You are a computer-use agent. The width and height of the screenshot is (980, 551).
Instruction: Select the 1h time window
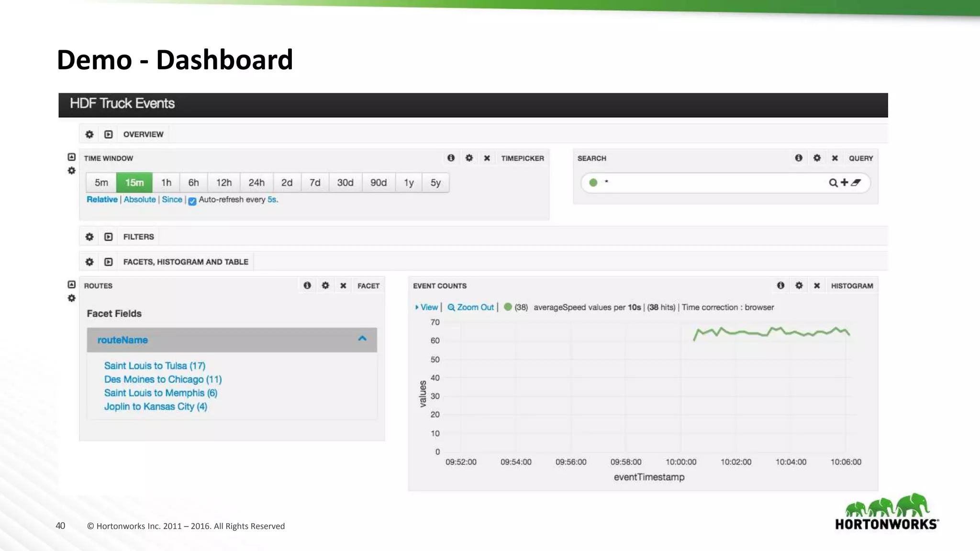click(166, 183)
